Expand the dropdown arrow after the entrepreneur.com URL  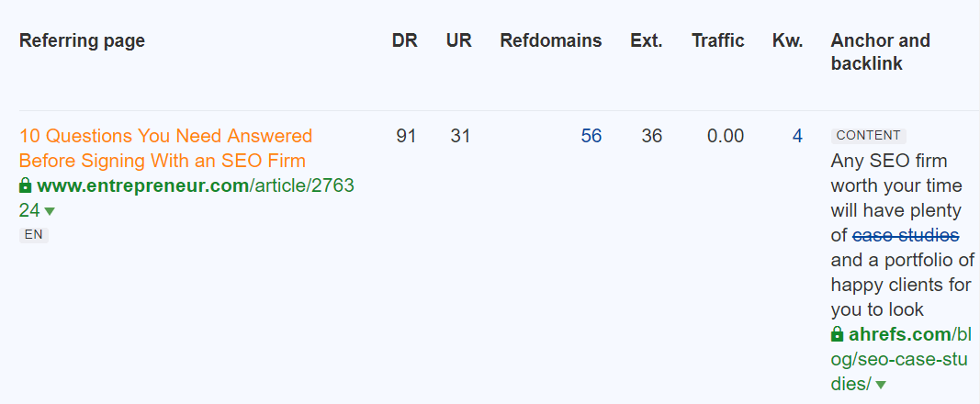[50, 212]
